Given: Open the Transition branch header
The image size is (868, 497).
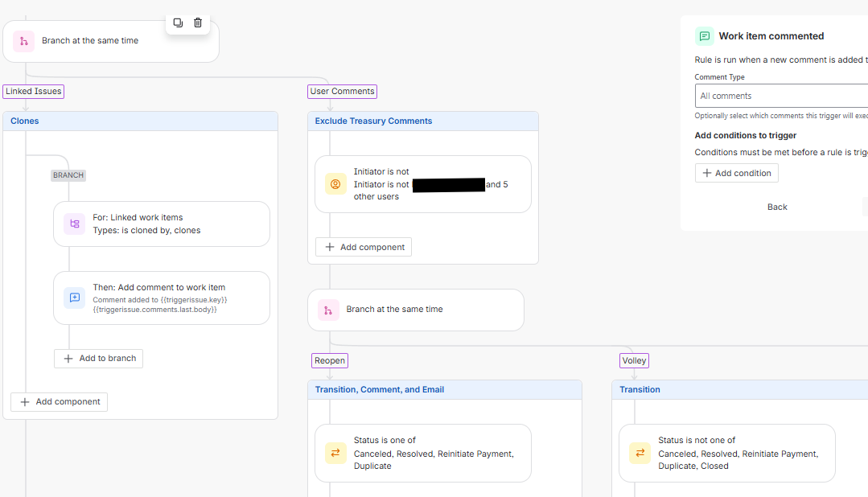Looking at the screenshot, I should tap(739, 389).
